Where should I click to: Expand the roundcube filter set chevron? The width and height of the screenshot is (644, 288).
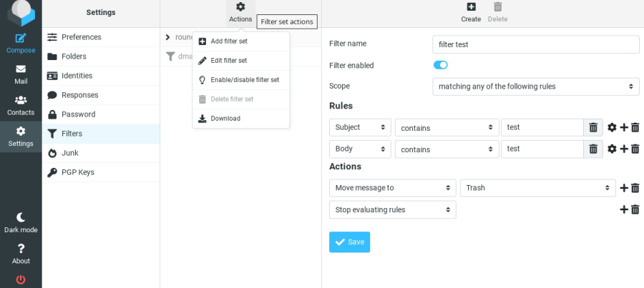[167, 37]
